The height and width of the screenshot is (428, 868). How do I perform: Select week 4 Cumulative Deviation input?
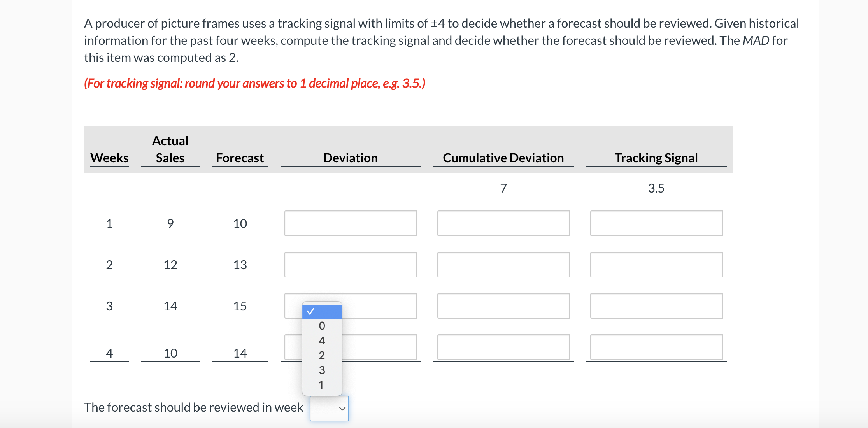[x=503, y=347]
